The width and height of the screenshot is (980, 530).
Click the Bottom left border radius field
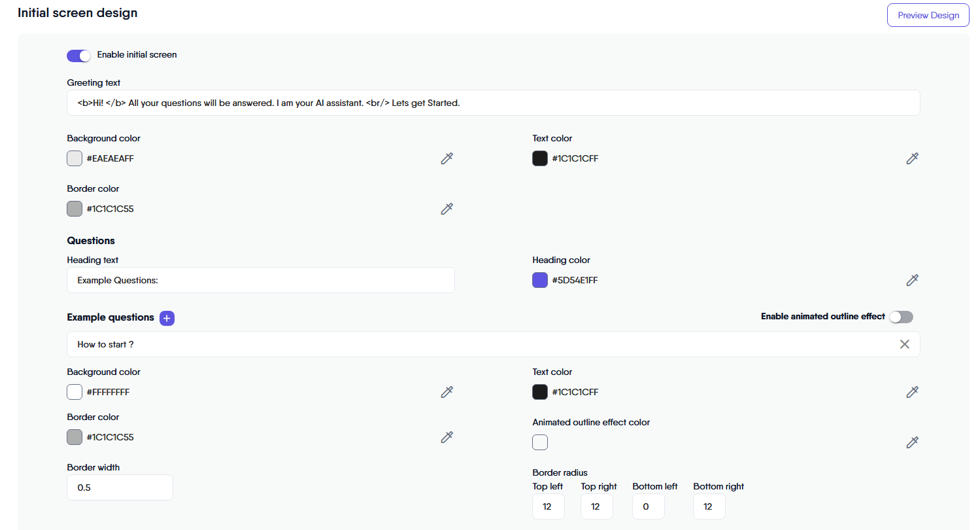coord(649,506)
